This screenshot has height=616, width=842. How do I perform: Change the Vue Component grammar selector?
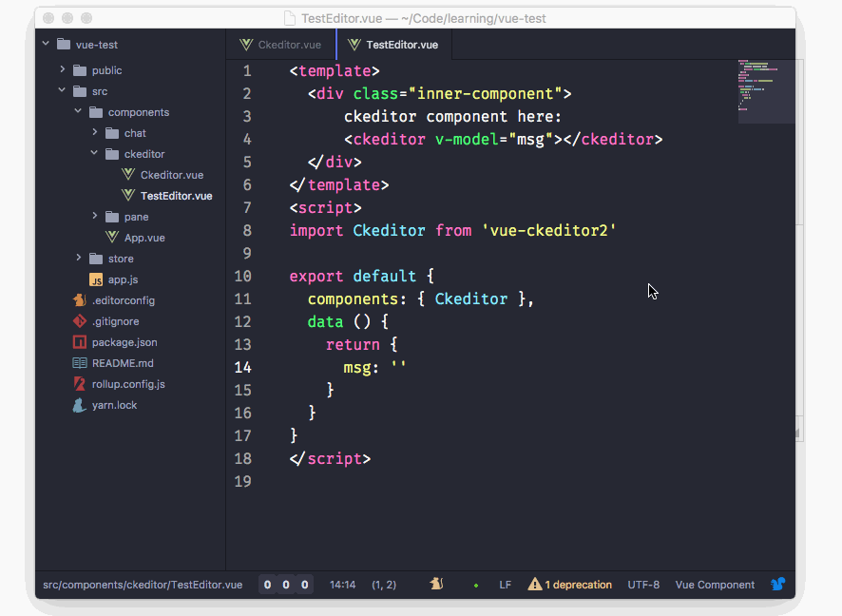point(715,585)
